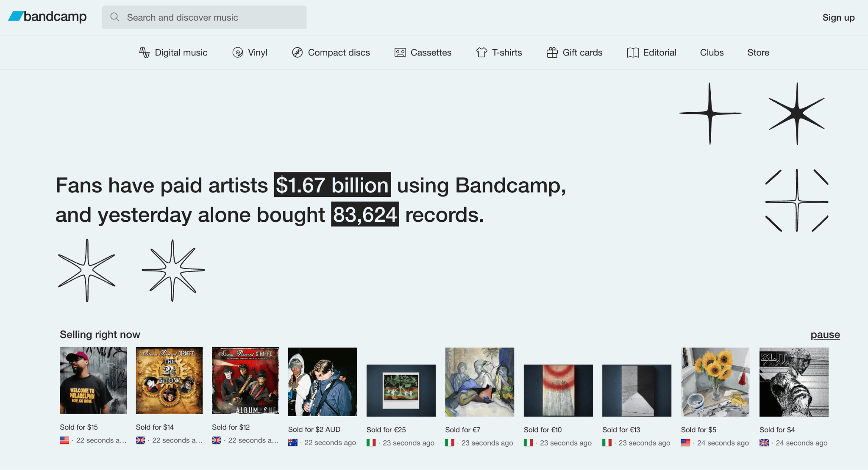This screenshot has width=868, height=470.
Task: Click the sunflower painting thumbnail
Action: [x=715, y=382]
